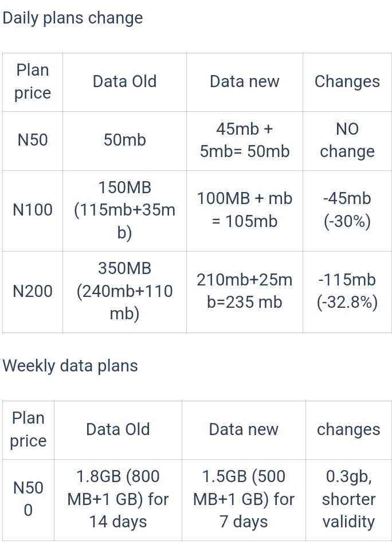
Task: Select the '50mb' old data cell
Action: [x=124, y=141]
